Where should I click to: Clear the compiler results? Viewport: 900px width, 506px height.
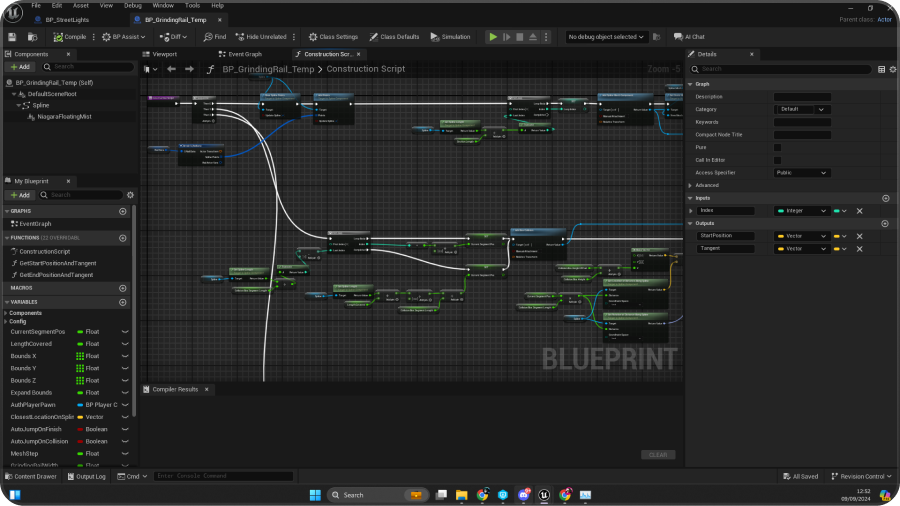click(658, 455)
